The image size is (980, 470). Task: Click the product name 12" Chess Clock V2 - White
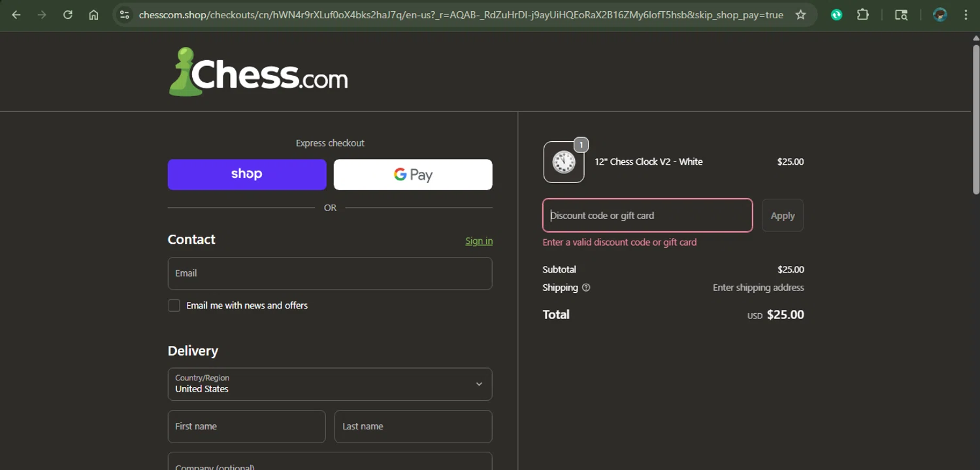[649, 161]
